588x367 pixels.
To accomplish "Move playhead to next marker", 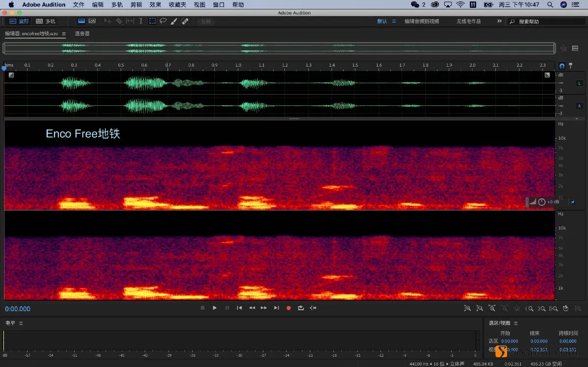I will (277, 308).
